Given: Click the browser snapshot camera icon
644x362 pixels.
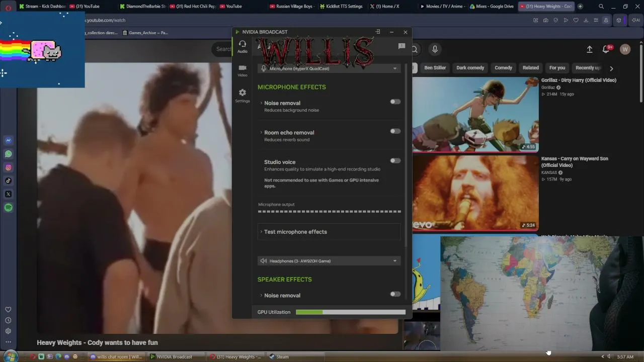Looking at the screenshot, I should click(545, 20).
